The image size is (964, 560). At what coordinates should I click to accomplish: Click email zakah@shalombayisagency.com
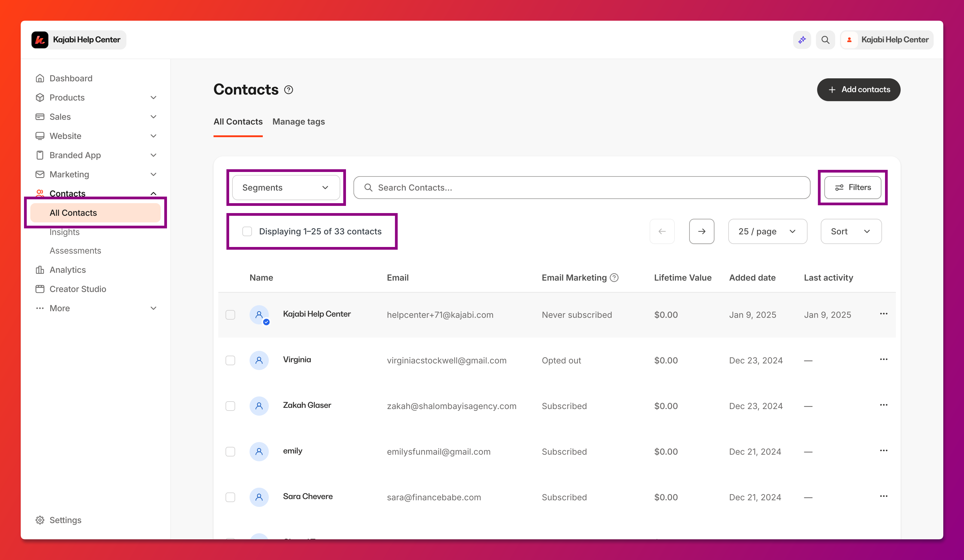pyautogui.click(x=451, y=406)
